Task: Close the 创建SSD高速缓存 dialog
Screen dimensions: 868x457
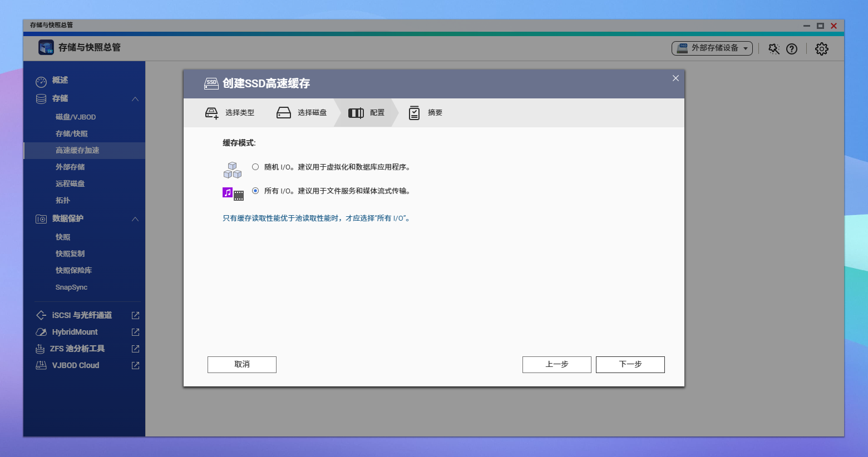Action: click(675, 78)
